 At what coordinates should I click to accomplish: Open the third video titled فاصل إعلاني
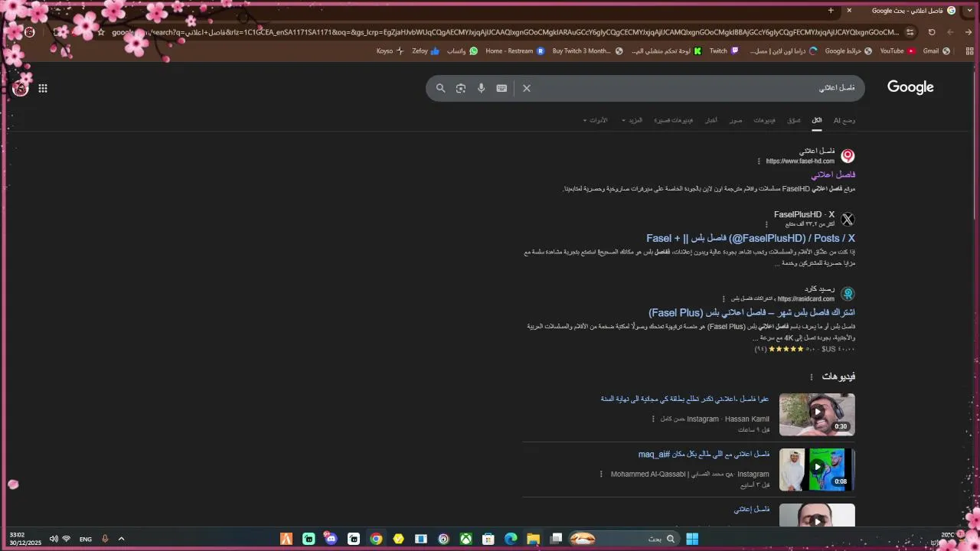(752, 509)
